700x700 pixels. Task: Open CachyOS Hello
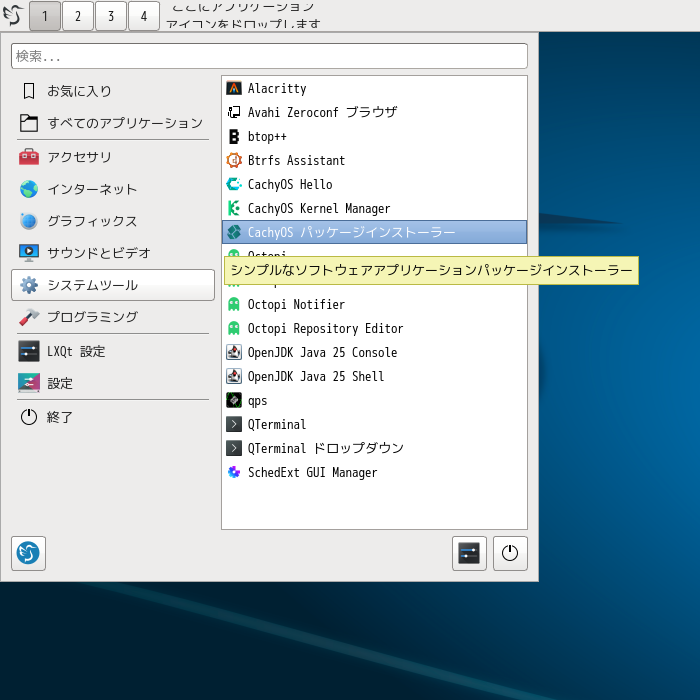pos(374,184)
